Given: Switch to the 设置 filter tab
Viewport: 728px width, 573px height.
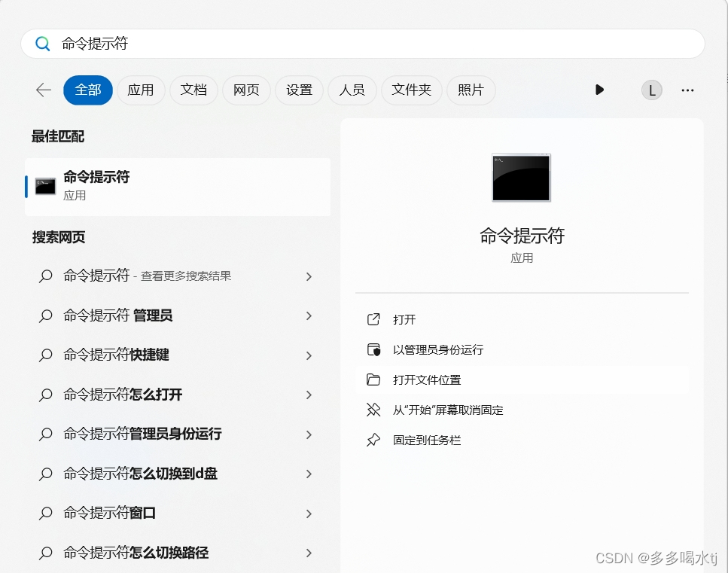Looking at the screenshot, I should (299, 90).
